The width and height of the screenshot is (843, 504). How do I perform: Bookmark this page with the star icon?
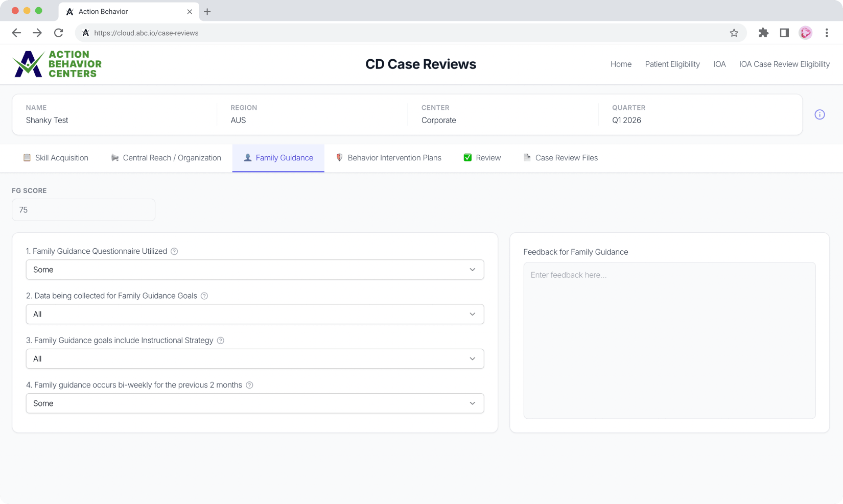point(734,33)
